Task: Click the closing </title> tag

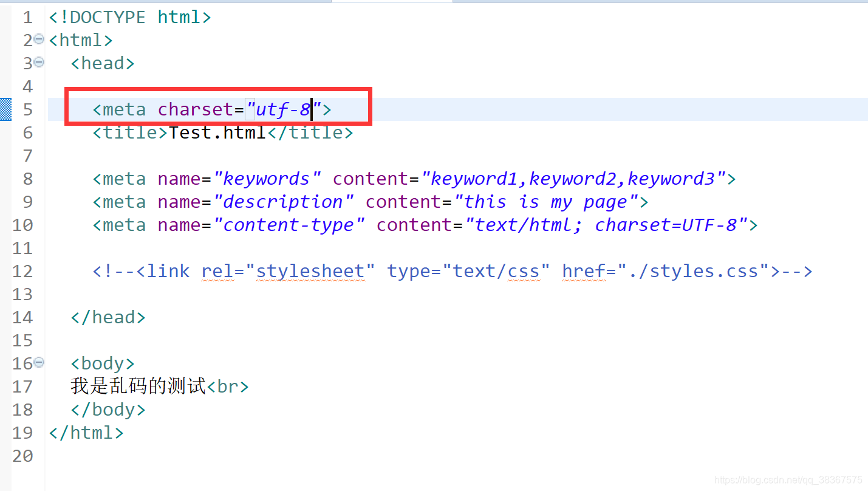Action: click(310, 132)
